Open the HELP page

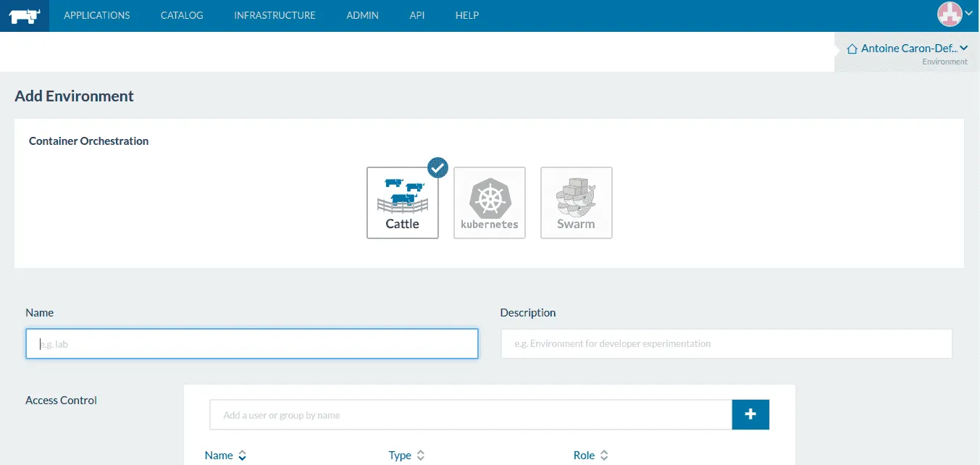pos(467,15)
